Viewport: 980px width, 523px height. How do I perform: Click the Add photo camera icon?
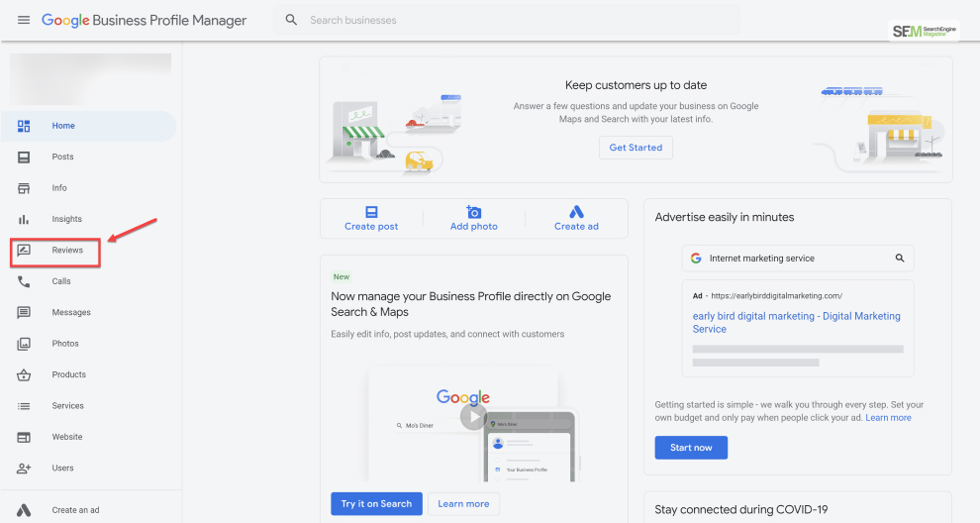pyautogui.click(x=474, y=212)
